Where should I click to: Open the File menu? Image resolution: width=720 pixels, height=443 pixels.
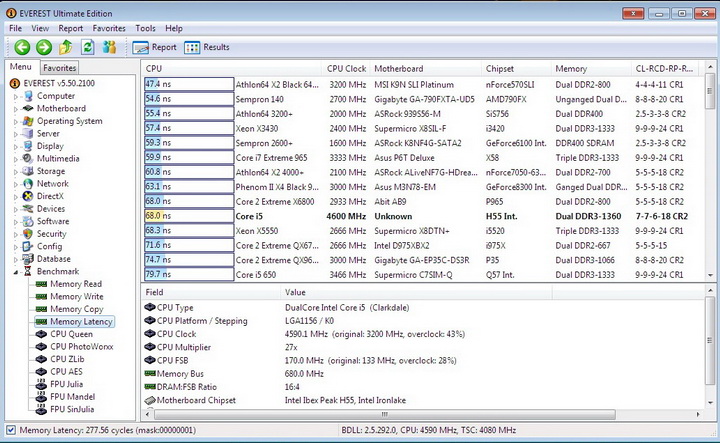[x=15, y=28]
